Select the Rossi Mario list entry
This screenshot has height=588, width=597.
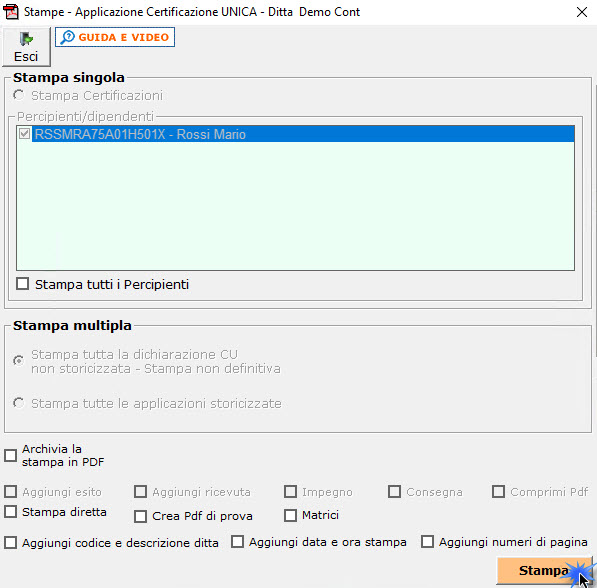303,134
